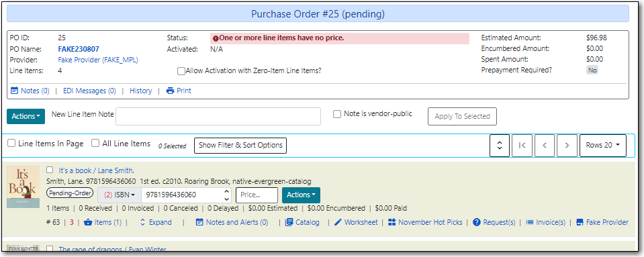Select the It's a book line item checkbox
644x257 pixels.
[50, 170]
